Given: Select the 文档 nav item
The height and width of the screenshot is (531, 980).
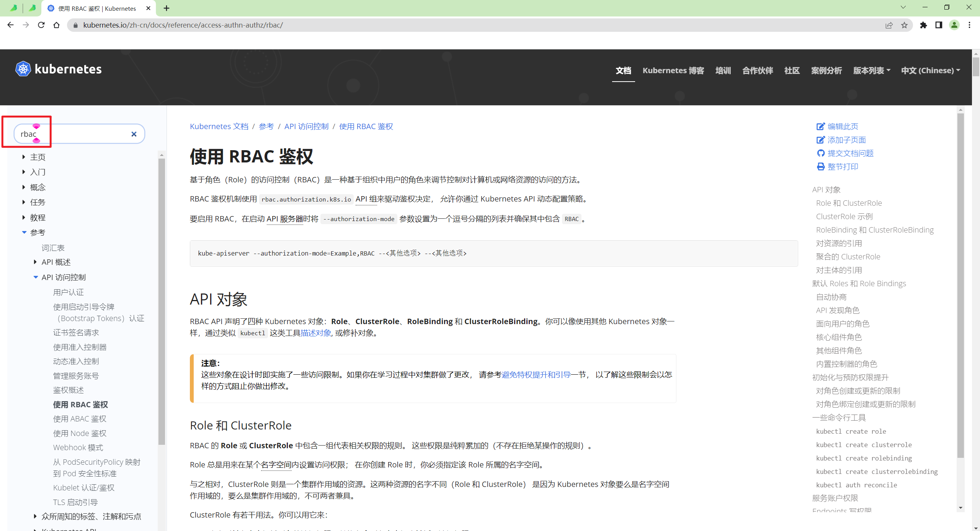Looking at the screenshot, I should click(x=623, y=70).
